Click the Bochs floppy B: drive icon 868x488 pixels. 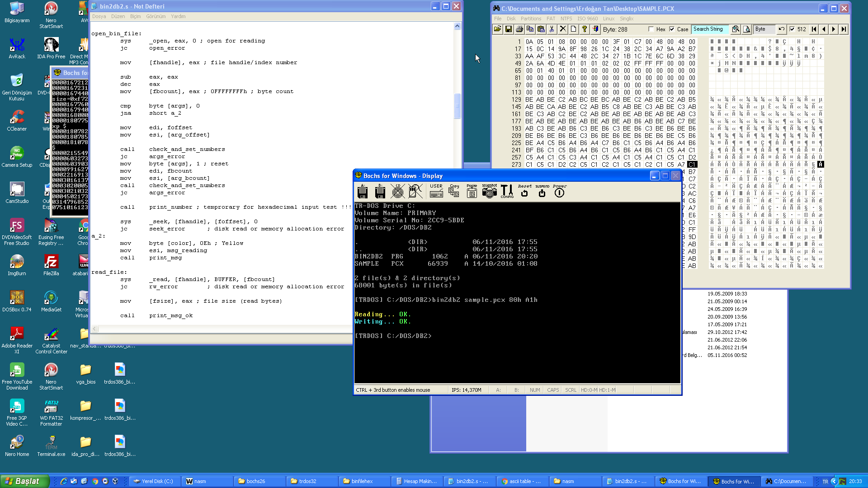(380, 191)
